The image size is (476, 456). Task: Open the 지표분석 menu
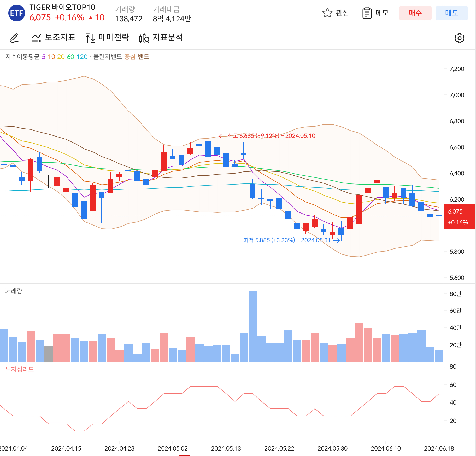(x=167, y=38)
